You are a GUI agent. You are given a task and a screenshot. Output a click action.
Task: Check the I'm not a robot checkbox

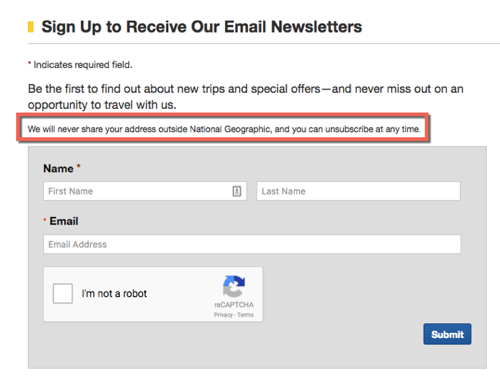63,293
